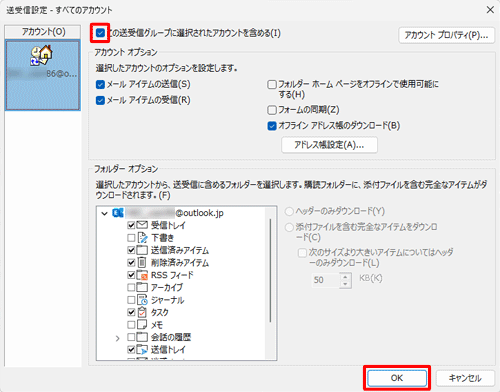Click the RSS フィード folder icon
This screenshot has height=392, width=500.
click(142, 275)
